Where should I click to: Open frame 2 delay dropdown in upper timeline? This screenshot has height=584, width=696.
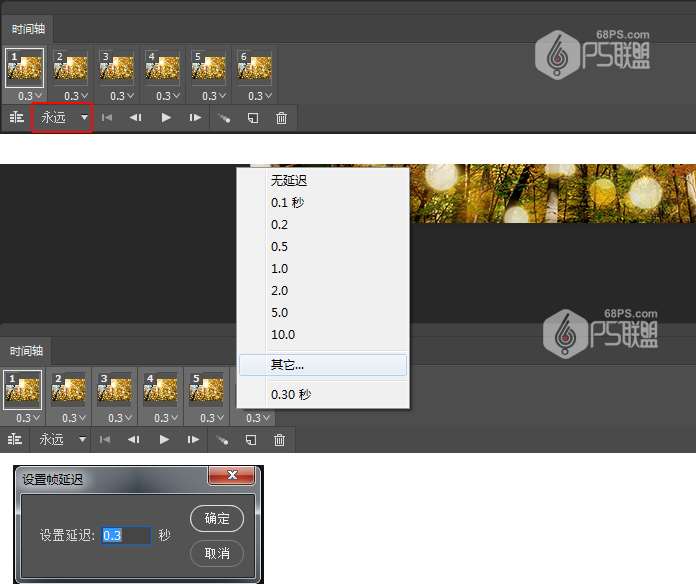point(76,96)
